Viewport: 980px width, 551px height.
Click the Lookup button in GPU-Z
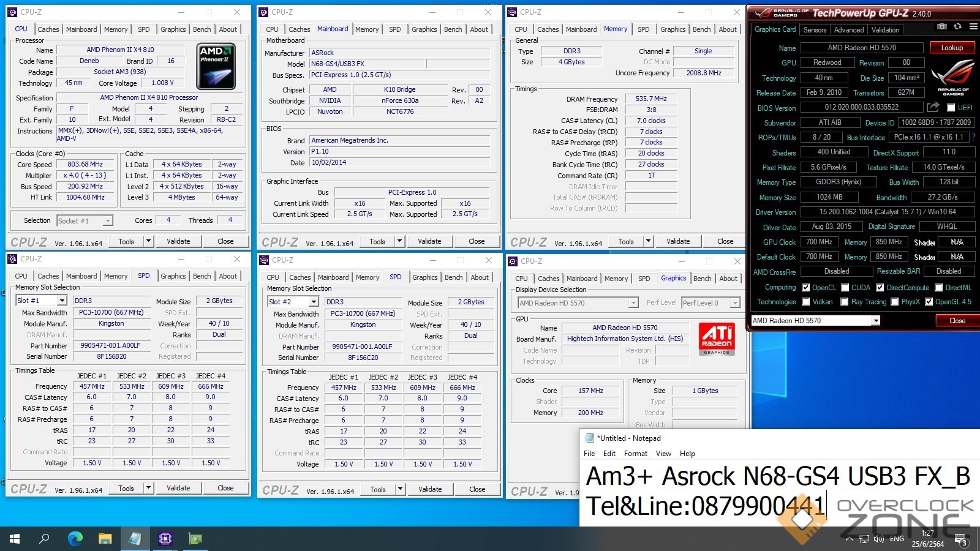click(x=952, y=48)
